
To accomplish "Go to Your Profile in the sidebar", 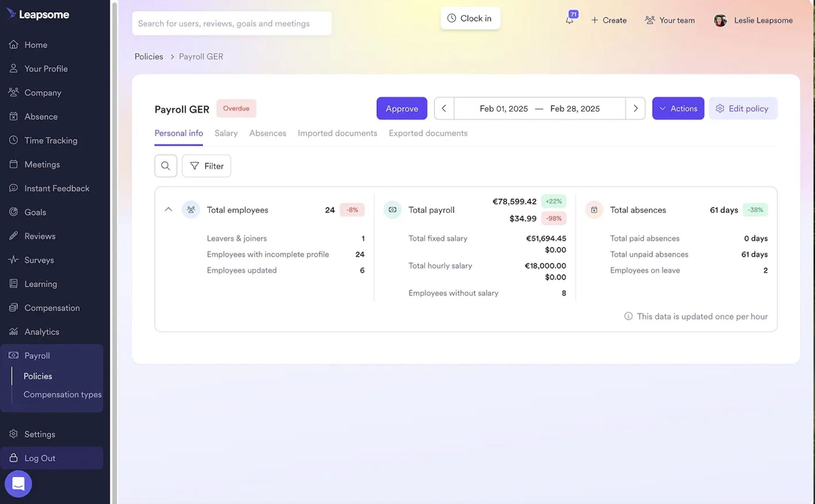I will 46,69.
